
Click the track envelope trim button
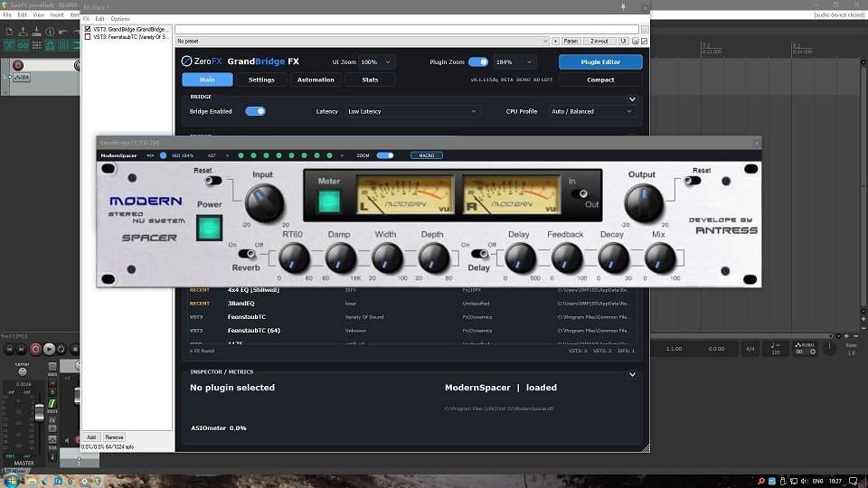click(22, 78)
